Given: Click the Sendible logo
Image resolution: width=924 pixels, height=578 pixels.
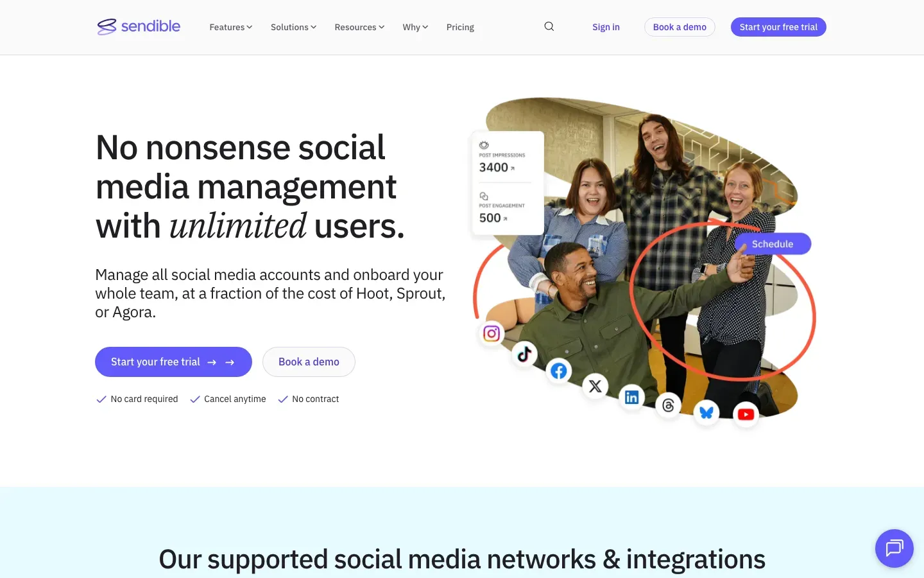Looking at the screenshot, I should [139, 26].
